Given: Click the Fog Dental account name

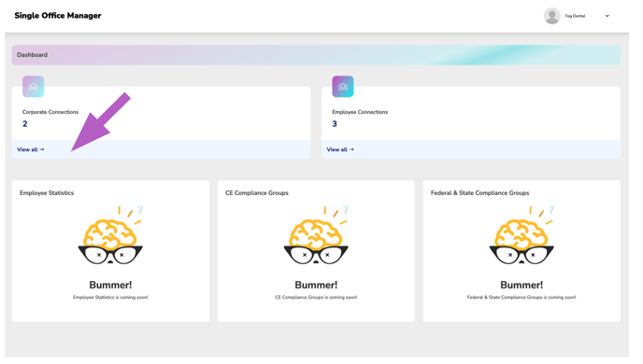Looking at the screenshot, I should click(x=575, y=16).
